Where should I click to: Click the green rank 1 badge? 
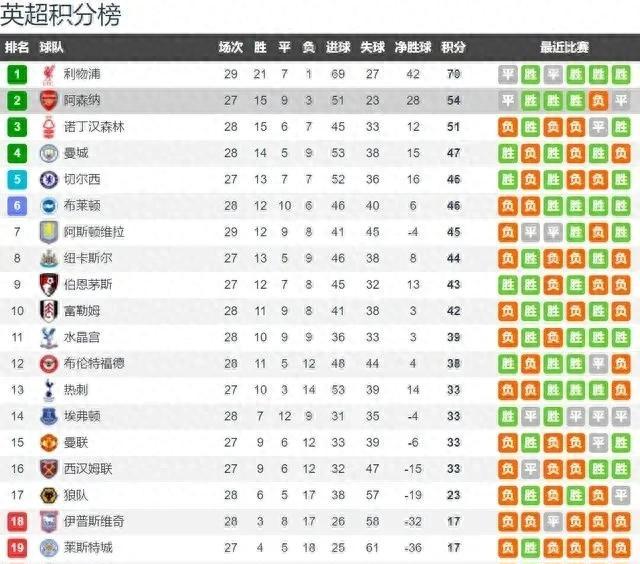pyautogui.click(x=17, y=75)
